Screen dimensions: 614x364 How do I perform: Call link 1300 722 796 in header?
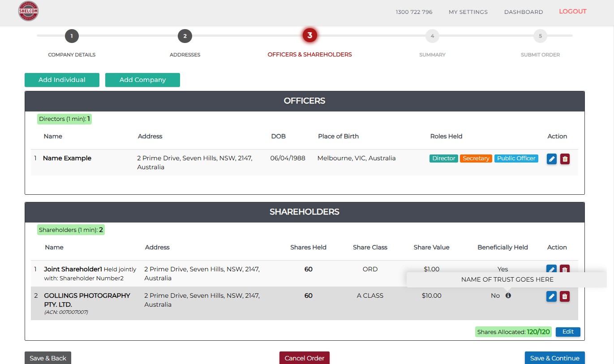tap(414, 12)
